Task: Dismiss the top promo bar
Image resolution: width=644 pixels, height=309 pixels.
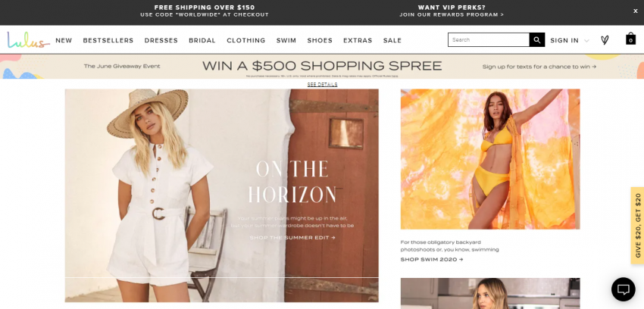Action: pos(636,11)
